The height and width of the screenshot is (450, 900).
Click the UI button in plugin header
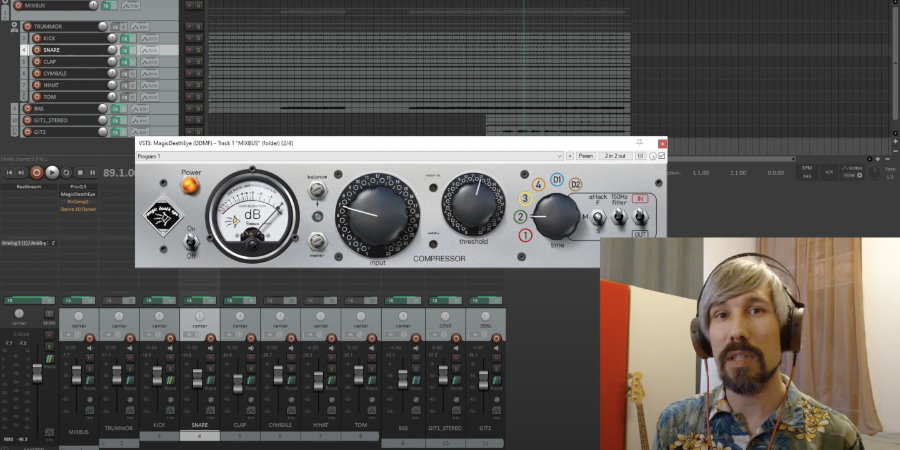[x=641, y=156]
